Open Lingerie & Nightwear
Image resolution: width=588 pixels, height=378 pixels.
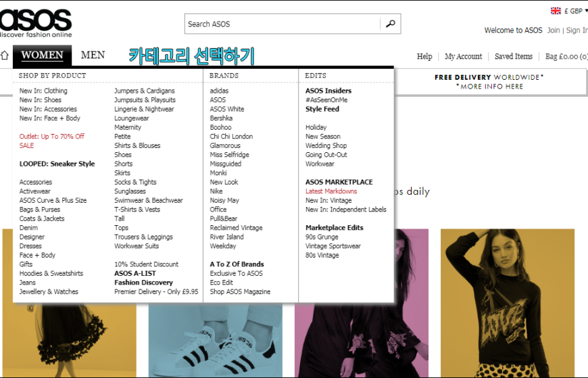coord(144,109)
